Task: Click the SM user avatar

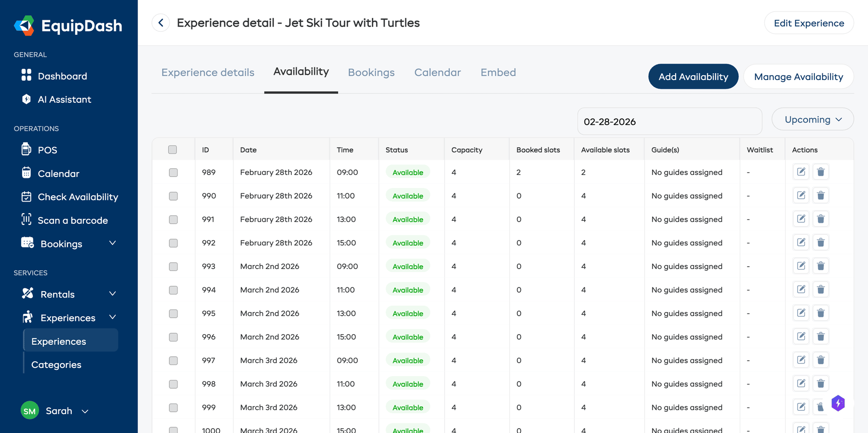Action: (x=30, y=411)
